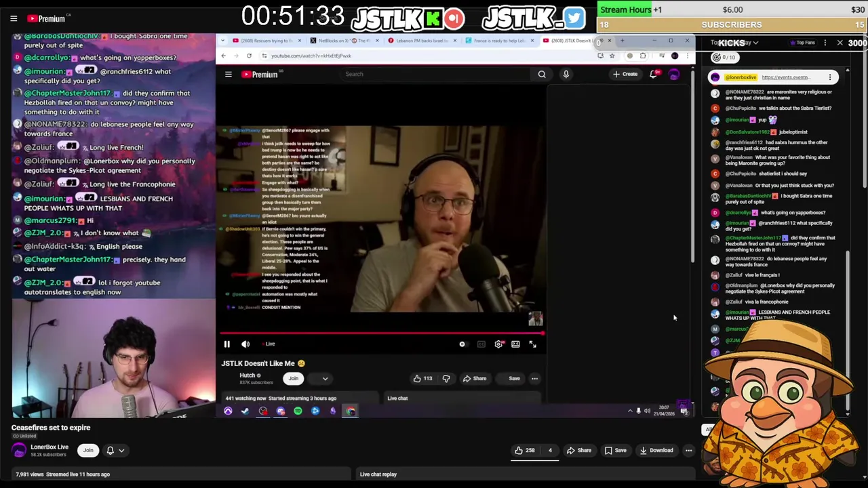Open the Spotify icon in taskbar

pos(298,411)
